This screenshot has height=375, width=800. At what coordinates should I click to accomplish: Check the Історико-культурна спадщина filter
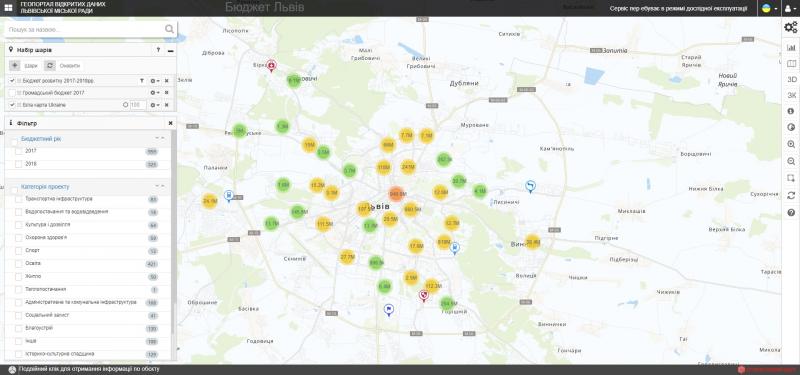click(18, 354)
